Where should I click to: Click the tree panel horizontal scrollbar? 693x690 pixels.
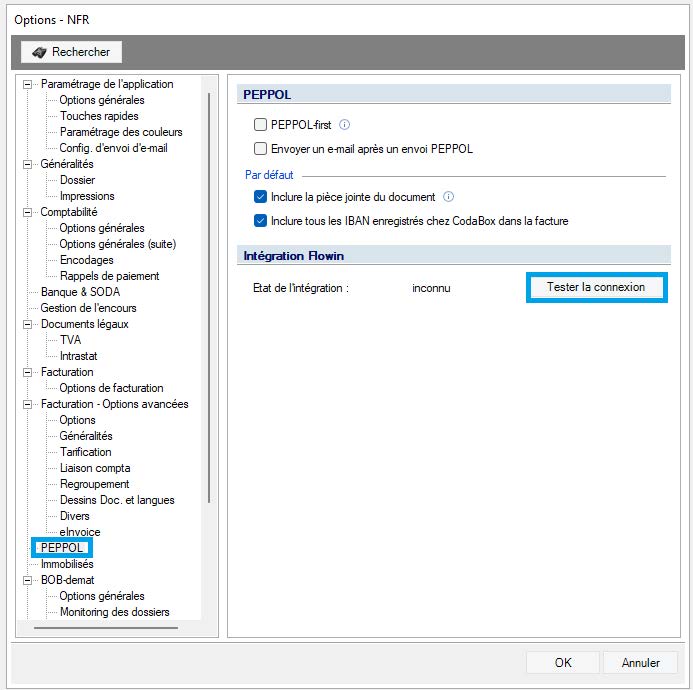coord(105,629)
